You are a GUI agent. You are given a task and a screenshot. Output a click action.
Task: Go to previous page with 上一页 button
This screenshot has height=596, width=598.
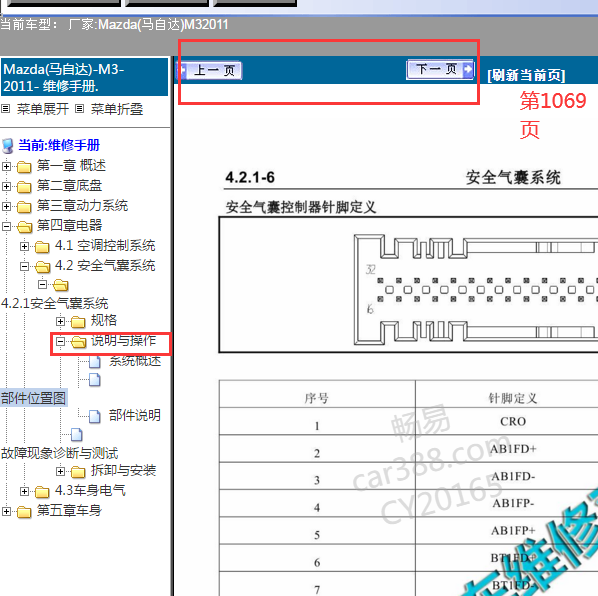tap(210, 71)
